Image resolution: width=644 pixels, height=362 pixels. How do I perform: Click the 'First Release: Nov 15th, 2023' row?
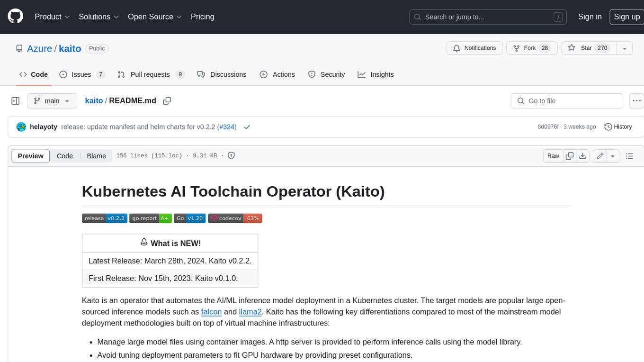click(x=170, y=279)
